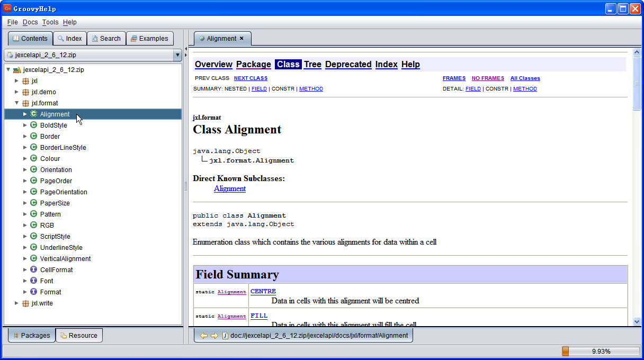Open the jexcelapi_2_6_12.zip dropdown

click(177, 55)
